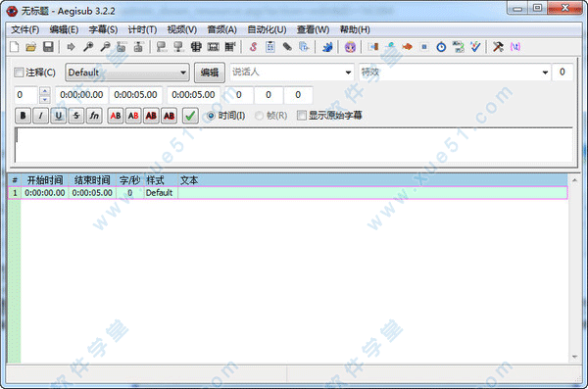
Task: Open Resample Resolution icon
Action: click(x=424, y=47)
